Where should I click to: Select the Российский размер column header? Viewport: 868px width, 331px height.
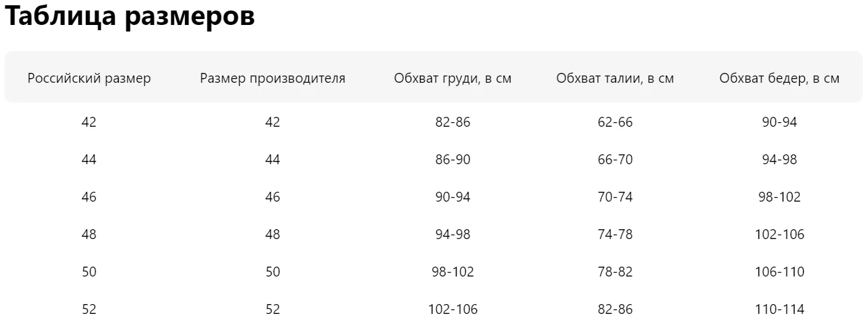click(x=89, y=79)
